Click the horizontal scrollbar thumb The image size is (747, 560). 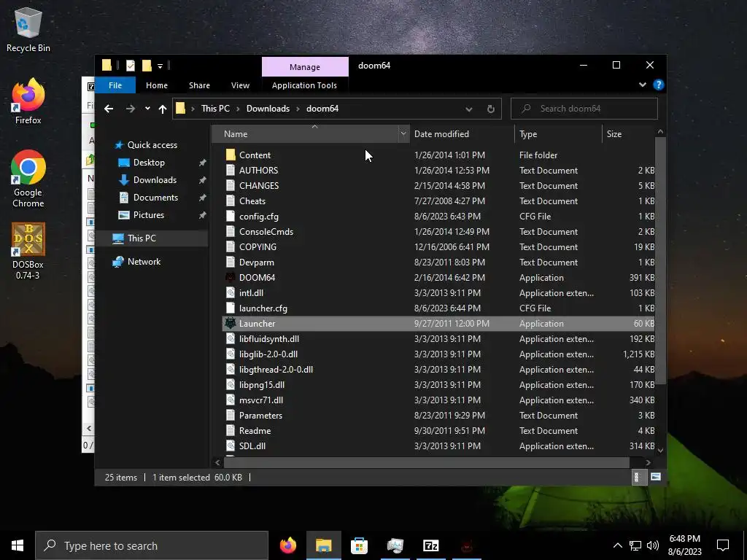coord(426,462)
